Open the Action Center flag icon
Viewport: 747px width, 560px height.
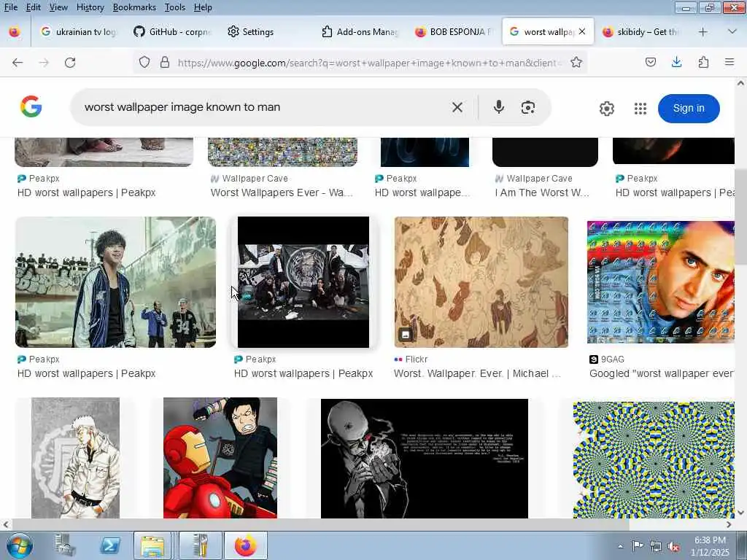click(x=638, y=546)
